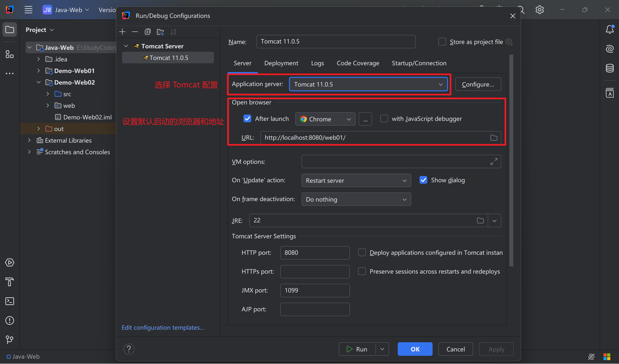Viewport: 619px width, 364px height.
Task: Switch to Code Coverage tab
Action: (x=358, y=63)
